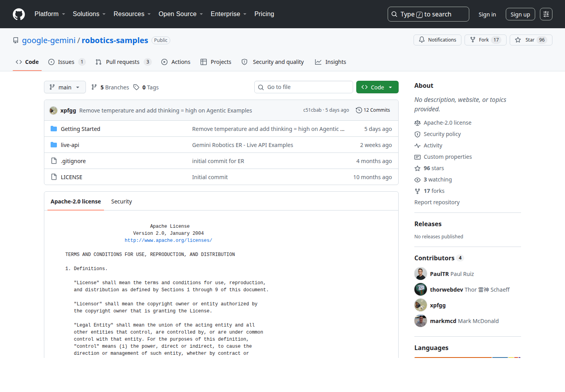Click the tag icon next to Tags
The width and height of the screenshot is (565, 392).
click(x=136, y=87)
